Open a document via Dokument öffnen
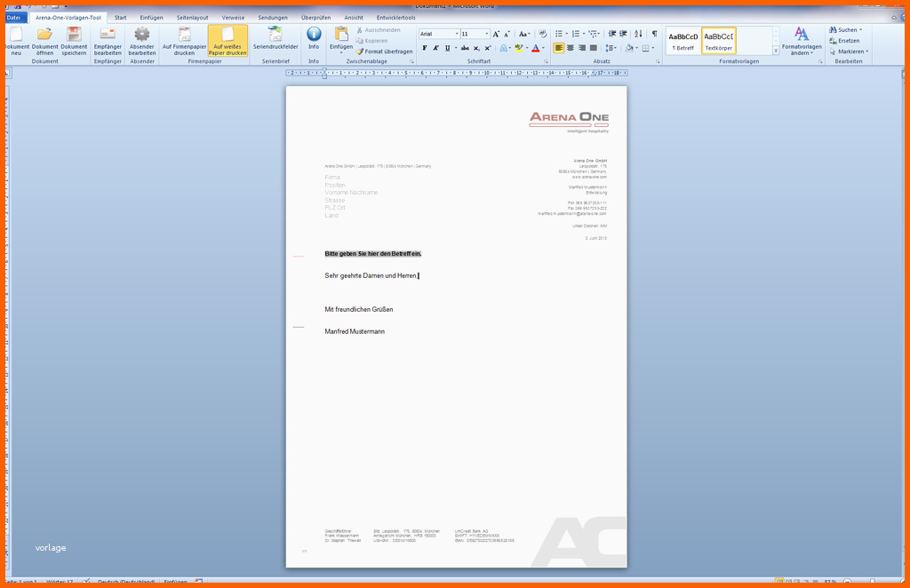910x588 pixels. coord(44,41)
